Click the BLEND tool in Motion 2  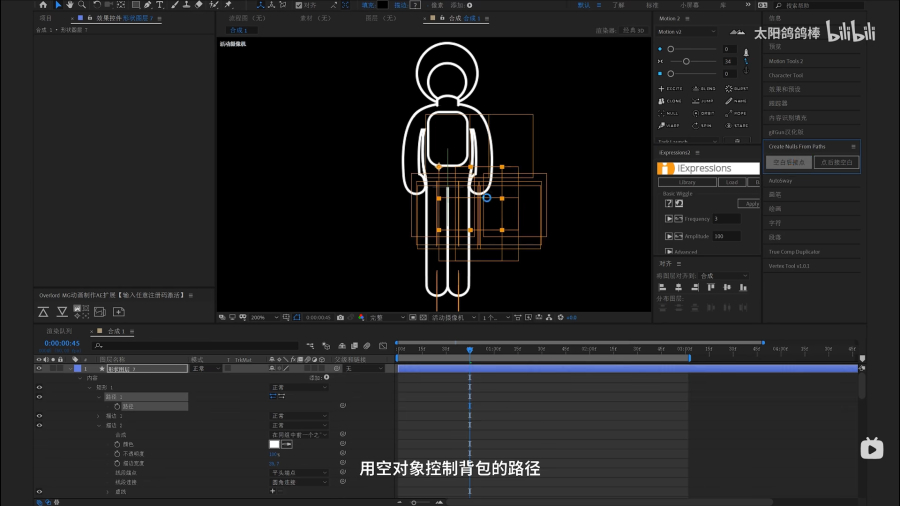click(x=704, y=88)
